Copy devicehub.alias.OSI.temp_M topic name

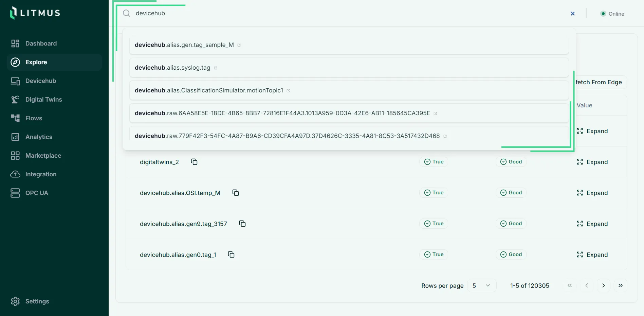coord(236,193)
